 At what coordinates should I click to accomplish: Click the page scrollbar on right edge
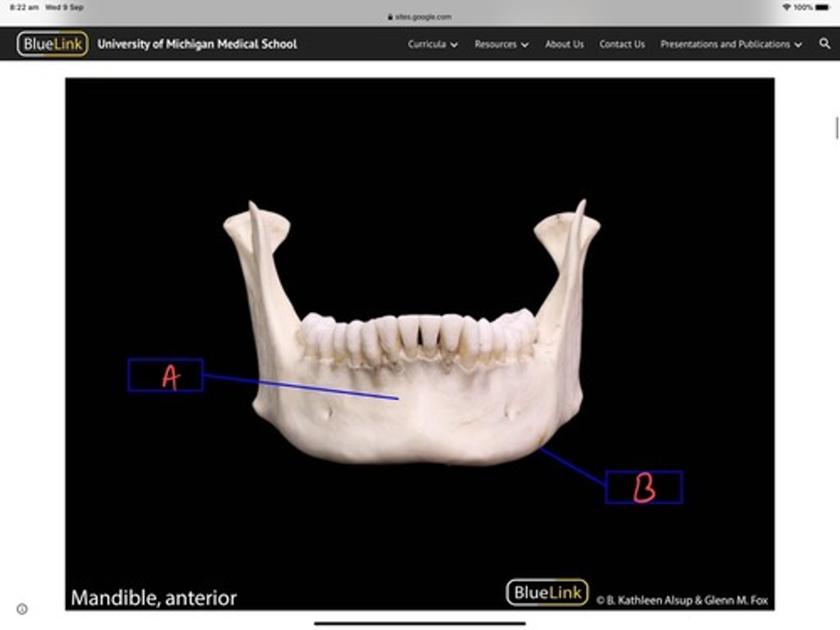point(837,128)
